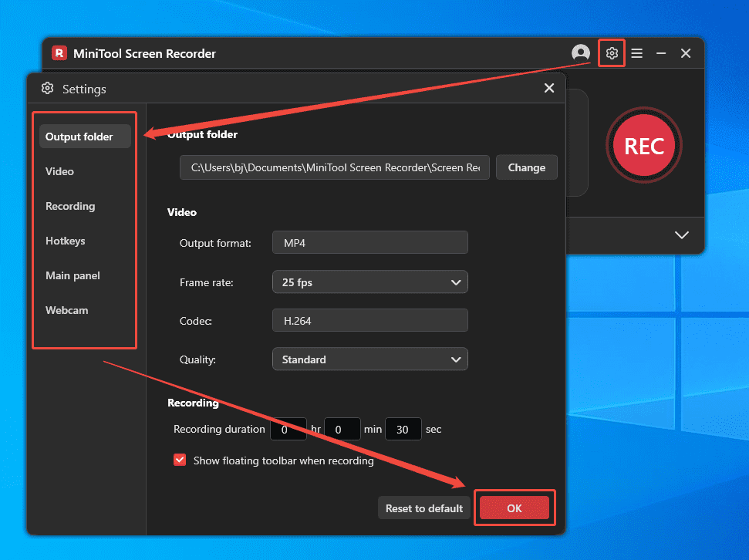
Task: Close the Settings dialog
Action: (549, 88)
